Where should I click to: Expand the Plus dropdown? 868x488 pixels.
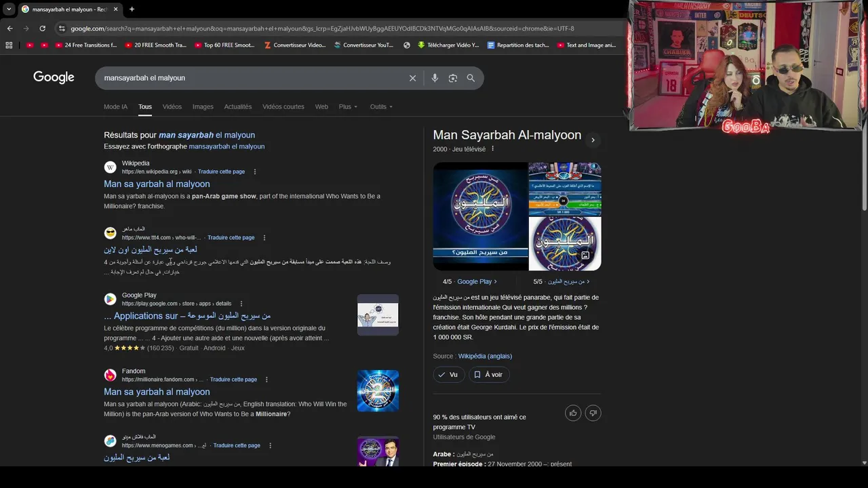[x=348, y=106]
